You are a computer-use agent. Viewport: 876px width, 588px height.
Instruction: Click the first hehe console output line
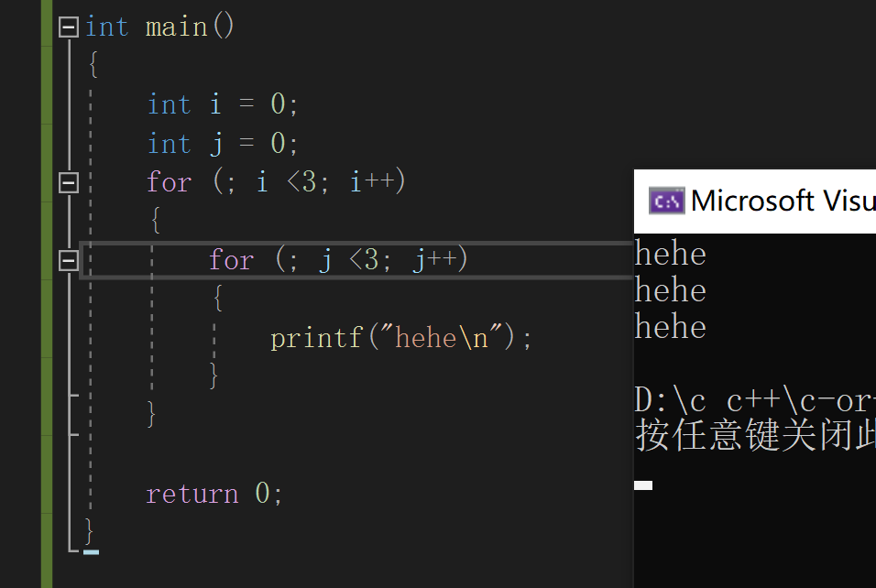(671, 254)
